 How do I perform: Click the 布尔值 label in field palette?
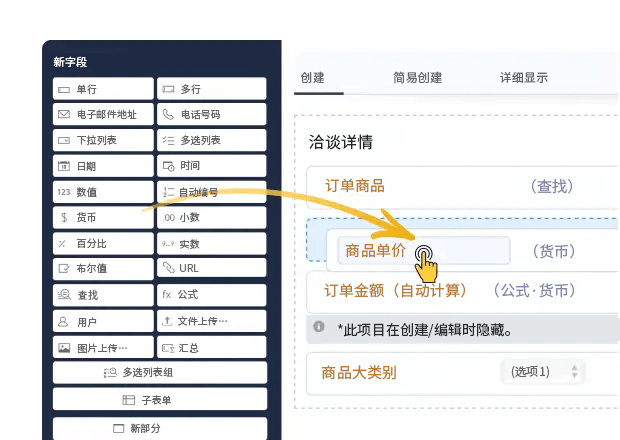(91, 268)
